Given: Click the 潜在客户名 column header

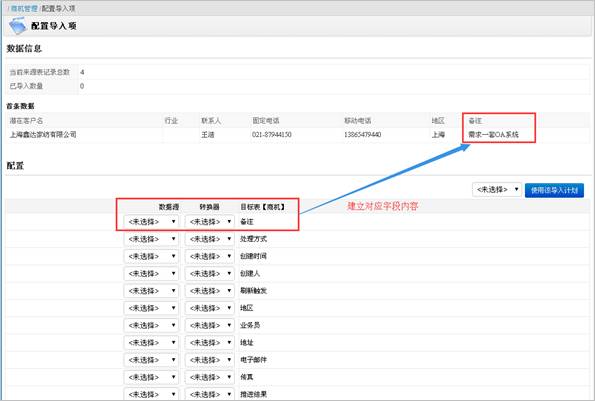Looking at the screenshot, I should [26, 121].
